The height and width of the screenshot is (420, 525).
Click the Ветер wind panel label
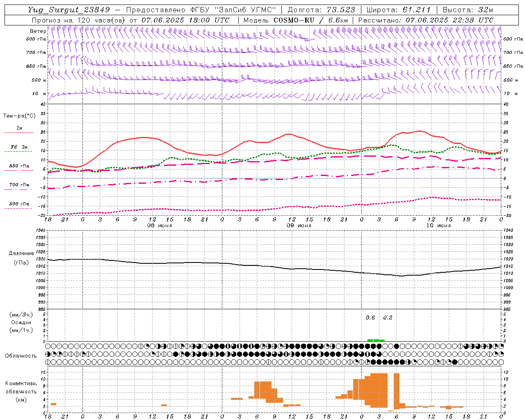point(38,31)
